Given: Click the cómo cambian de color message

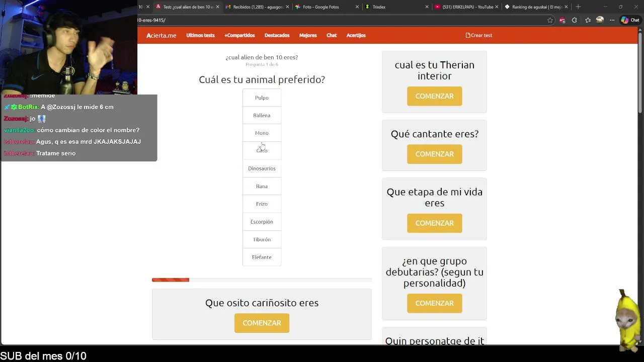Looking at the screenshot, I should coord(71,130).
